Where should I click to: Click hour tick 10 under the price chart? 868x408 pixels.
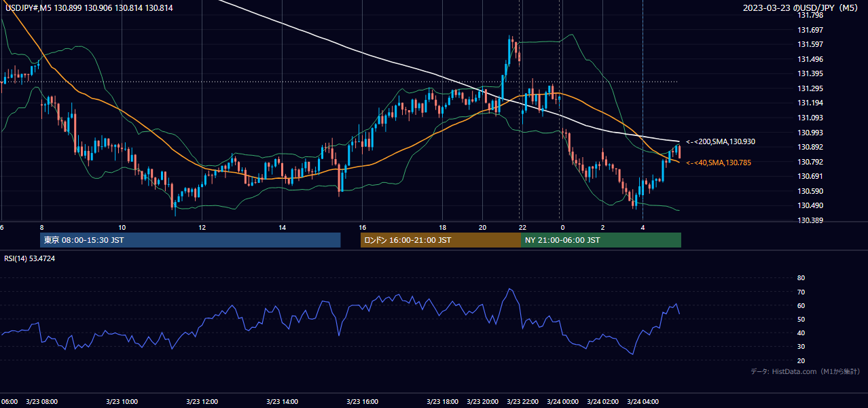[122, 227]
